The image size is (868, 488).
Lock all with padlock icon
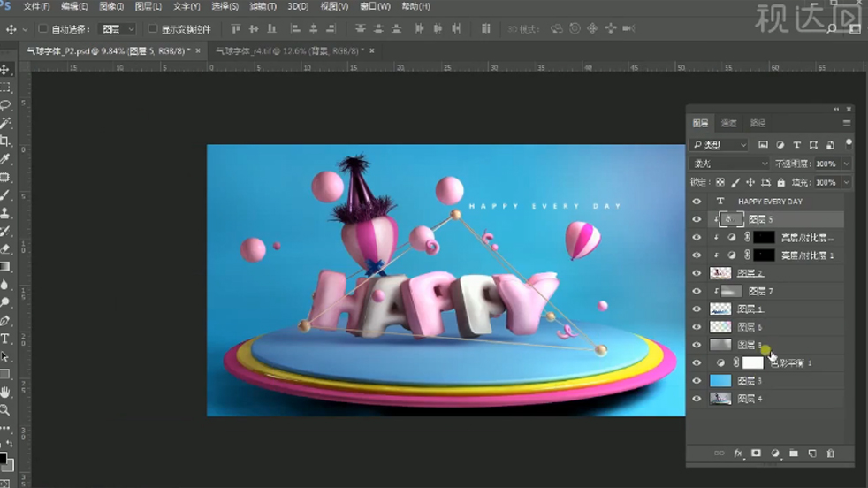pyautogui.click(x=781, y=182)
